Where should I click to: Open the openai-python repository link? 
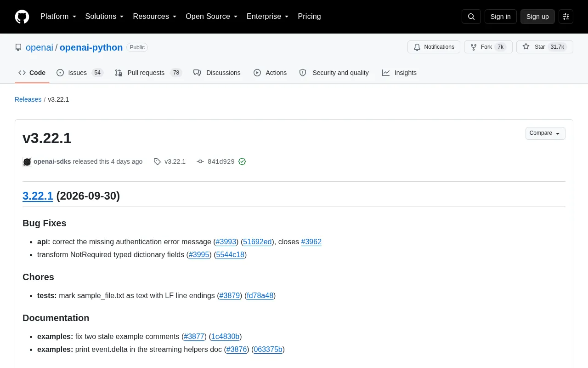(91, 47)
